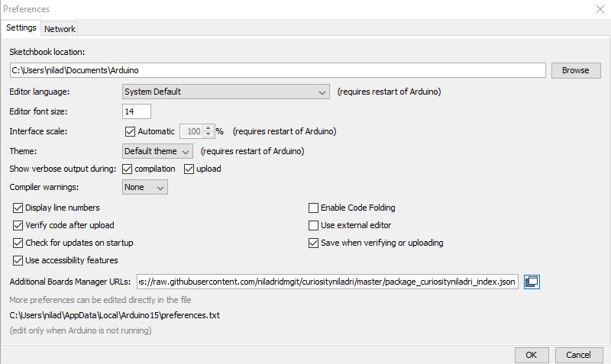Image resolution: width=611 pixels, height=364 pixels.
Task: Dismiss the dialog with Cancel
Action: click(578, 355)
